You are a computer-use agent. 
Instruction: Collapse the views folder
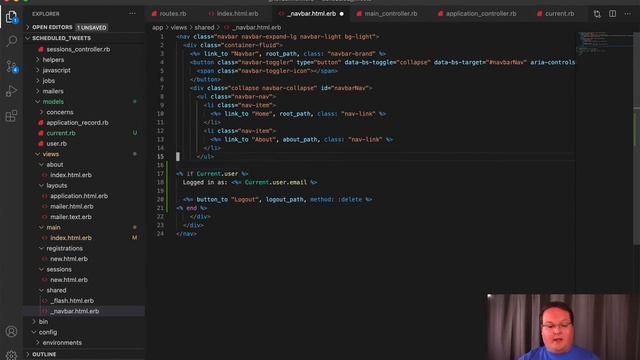pyautogui.click(x=51, y=154)
